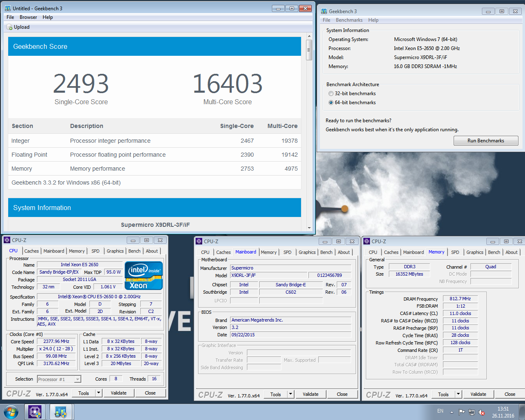Image resolution: width=525 pixels, height=420 pixels.
Task: Select 64-bit benchmarks radio button
Action: click(x=331, y=103)
